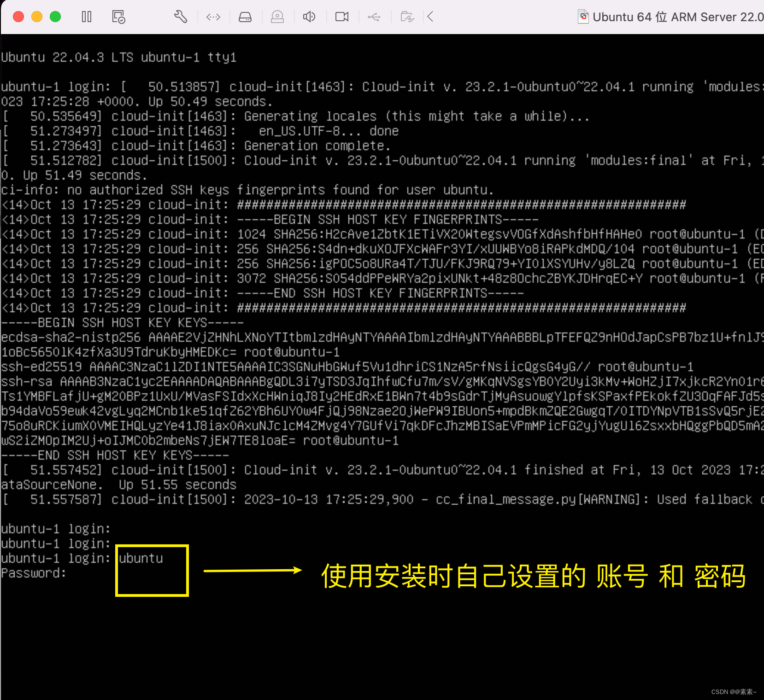Click the typed login name ubuntu

click(141, 559)
